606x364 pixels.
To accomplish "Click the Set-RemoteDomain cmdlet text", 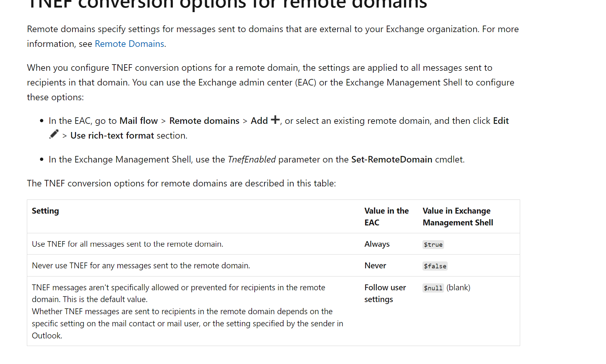I will tap(392, 160).
